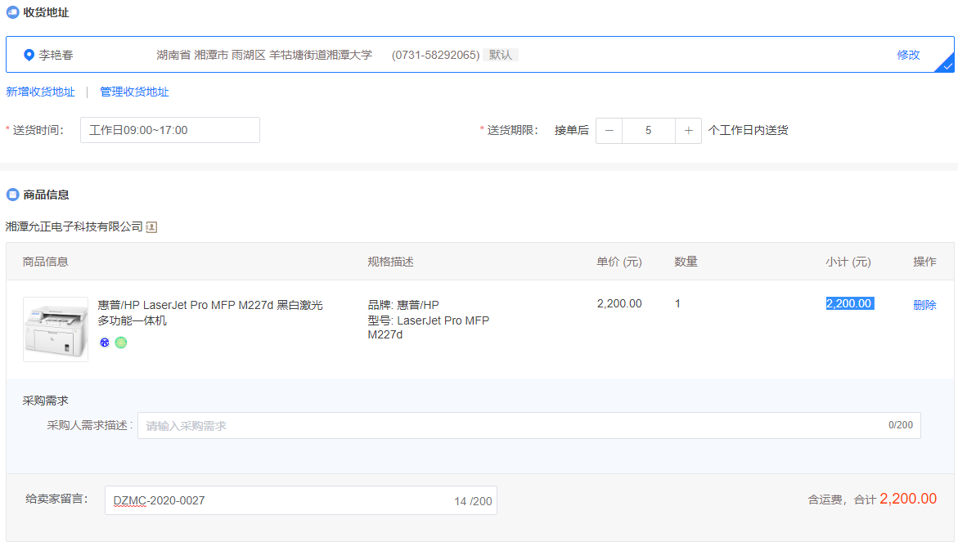The image size is (958, 560).
Task: Click the 数量 column header
Action: [x=686, y=262]
